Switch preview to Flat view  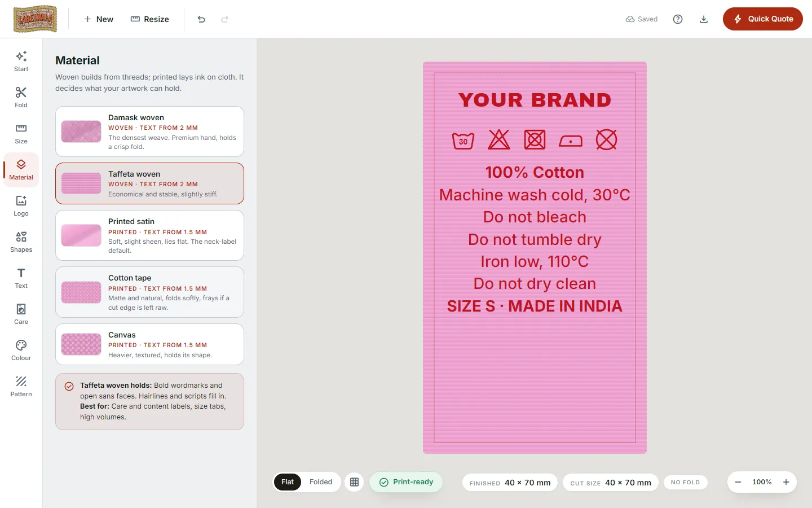288,482
